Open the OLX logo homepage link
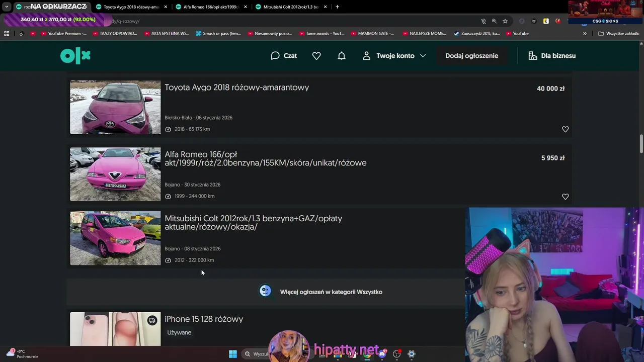The width and height of the screenshot is (644, 362). coord(75,56)
